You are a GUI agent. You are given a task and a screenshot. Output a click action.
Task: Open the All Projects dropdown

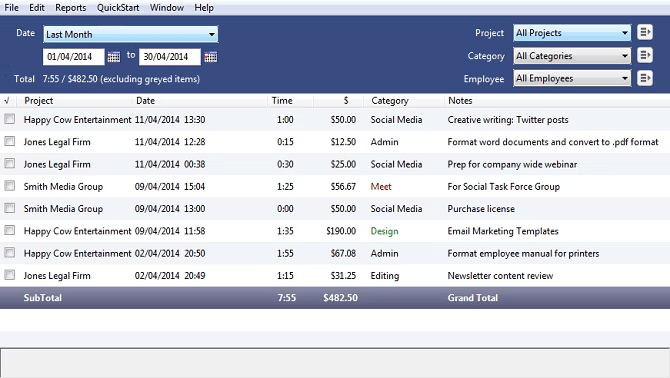click(x=572, y=33)
